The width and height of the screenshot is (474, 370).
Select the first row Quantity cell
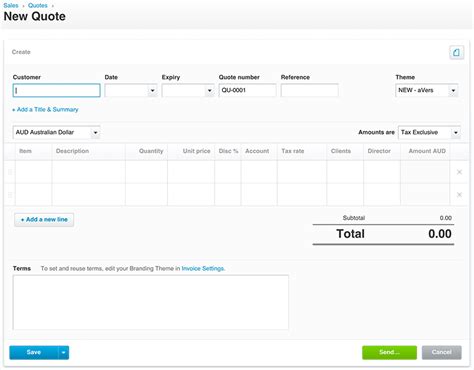146,172
